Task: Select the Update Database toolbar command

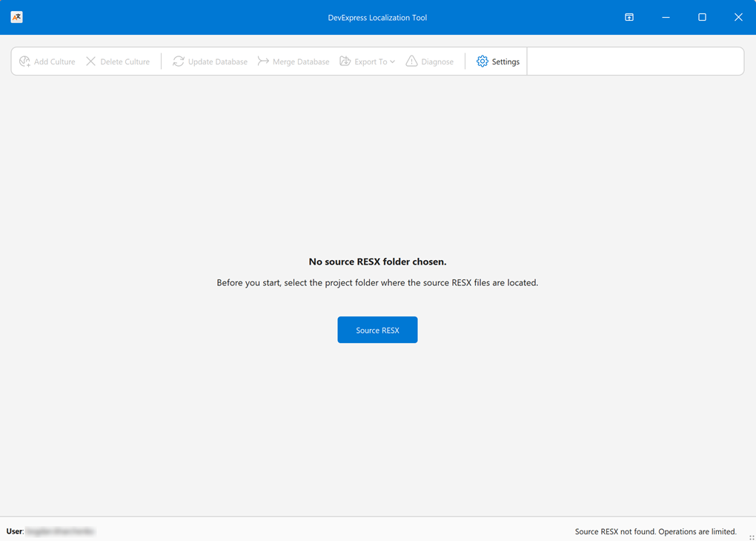Action: [209, 62]
